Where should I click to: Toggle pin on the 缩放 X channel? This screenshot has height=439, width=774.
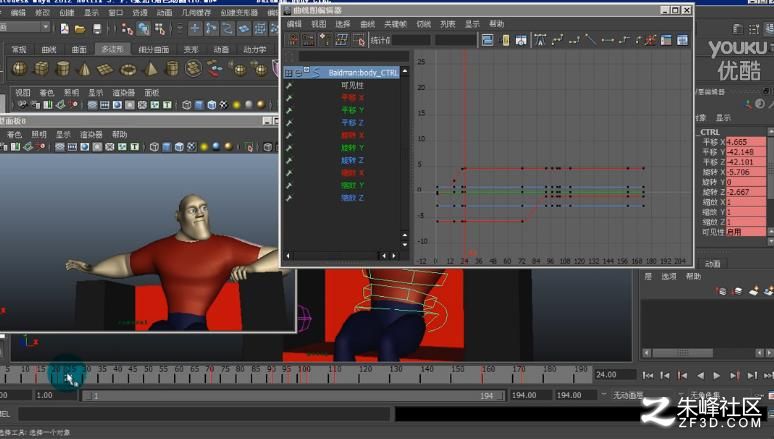(289, 173)
